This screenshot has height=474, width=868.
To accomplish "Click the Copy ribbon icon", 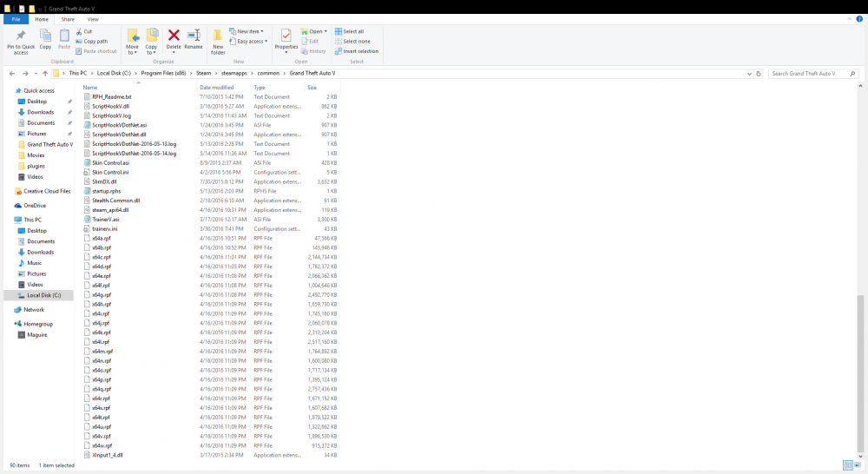I will pyautogui.click(x=45, y=36).
